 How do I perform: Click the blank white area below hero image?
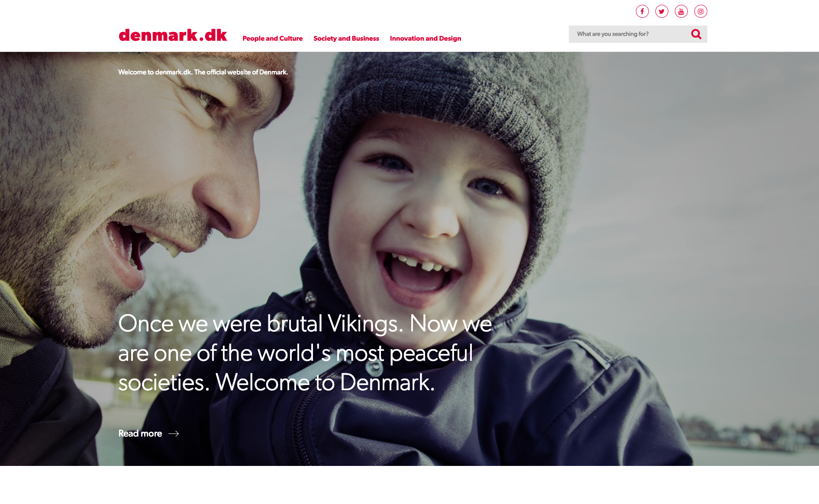409,485
